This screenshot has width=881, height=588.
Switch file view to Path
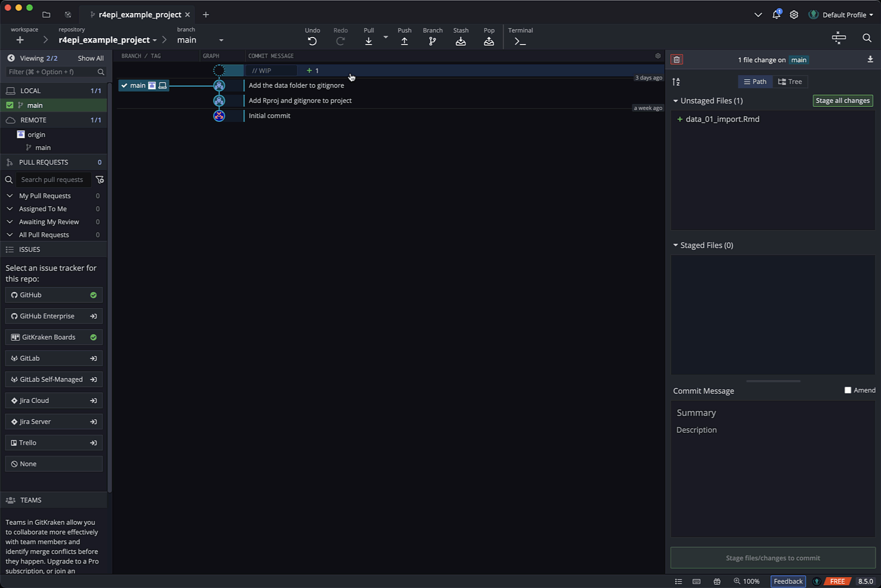[755, 82]
